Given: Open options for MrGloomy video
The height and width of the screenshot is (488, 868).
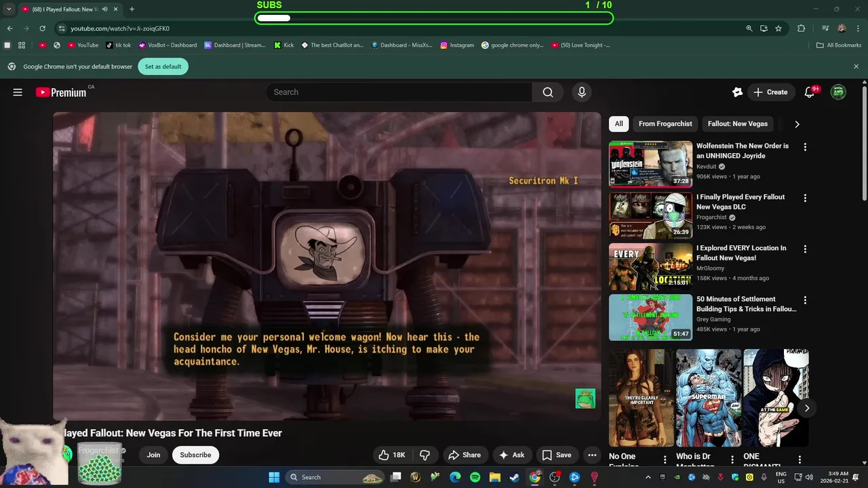Looking at the screenshot, I should [805, 249].
